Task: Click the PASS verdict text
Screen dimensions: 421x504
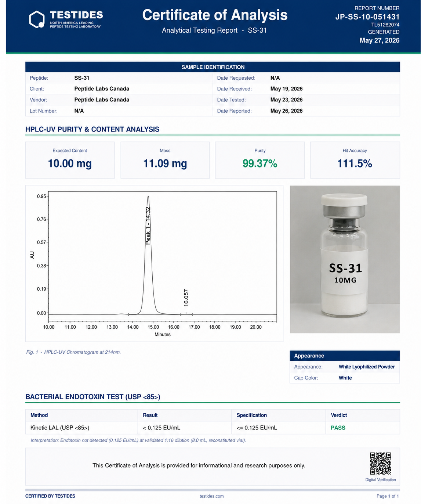Action: (x=338, y=428)
